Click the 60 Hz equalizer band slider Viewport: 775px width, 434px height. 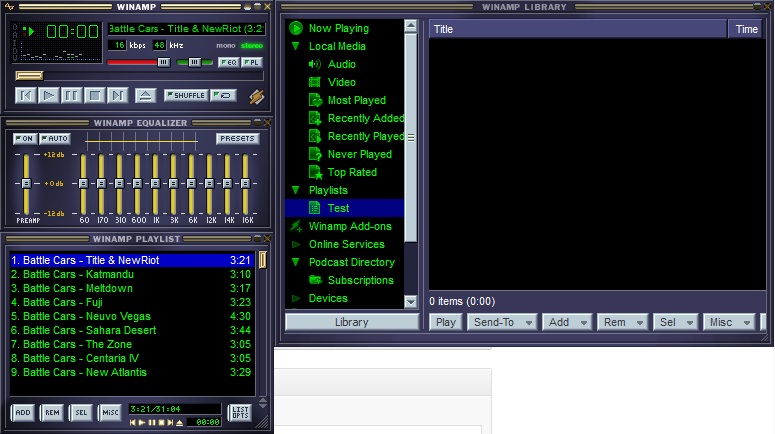coord(84,183)
